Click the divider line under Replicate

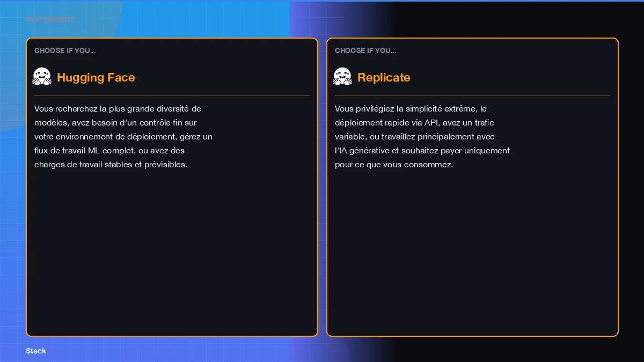coord(472,96)
